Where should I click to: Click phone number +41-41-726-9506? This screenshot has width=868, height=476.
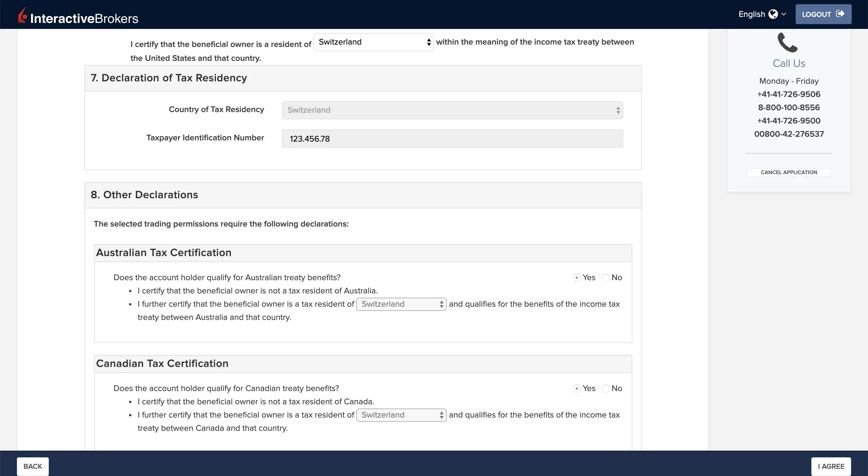[789, 94]
